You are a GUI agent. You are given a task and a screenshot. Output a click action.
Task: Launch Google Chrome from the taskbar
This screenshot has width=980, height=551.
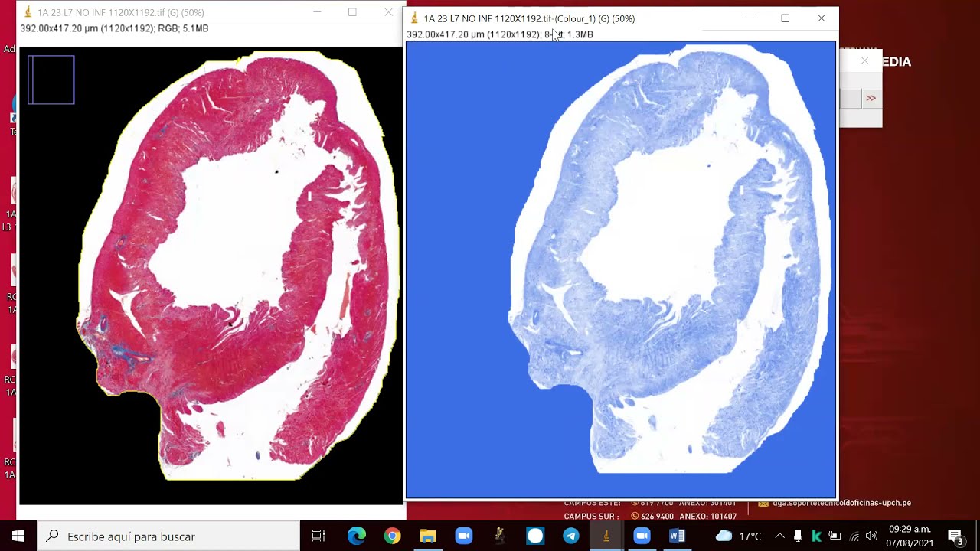392,536
